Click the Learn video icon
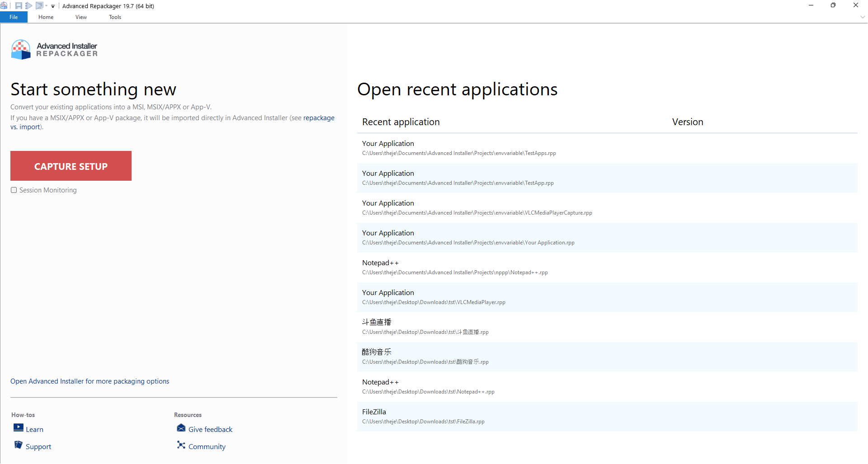 [x=19, y=427]
